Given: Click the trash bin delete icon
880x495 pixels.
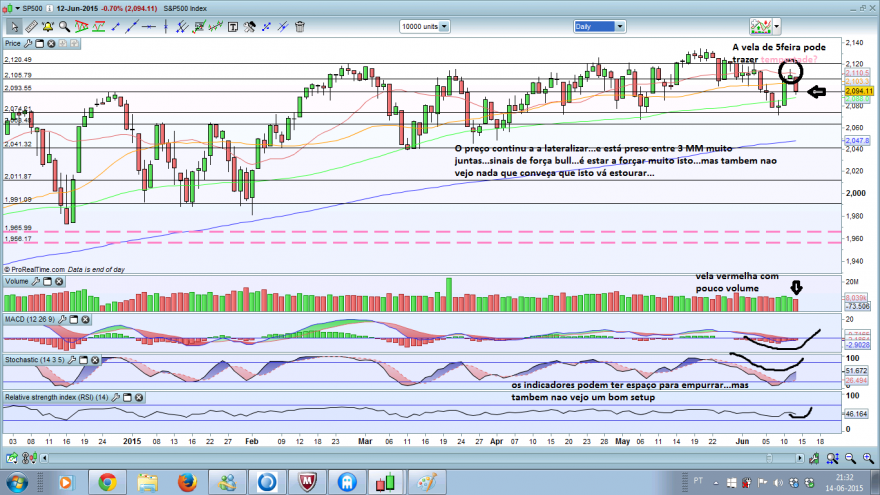Looking at the screenshot, I should point(300,26).
